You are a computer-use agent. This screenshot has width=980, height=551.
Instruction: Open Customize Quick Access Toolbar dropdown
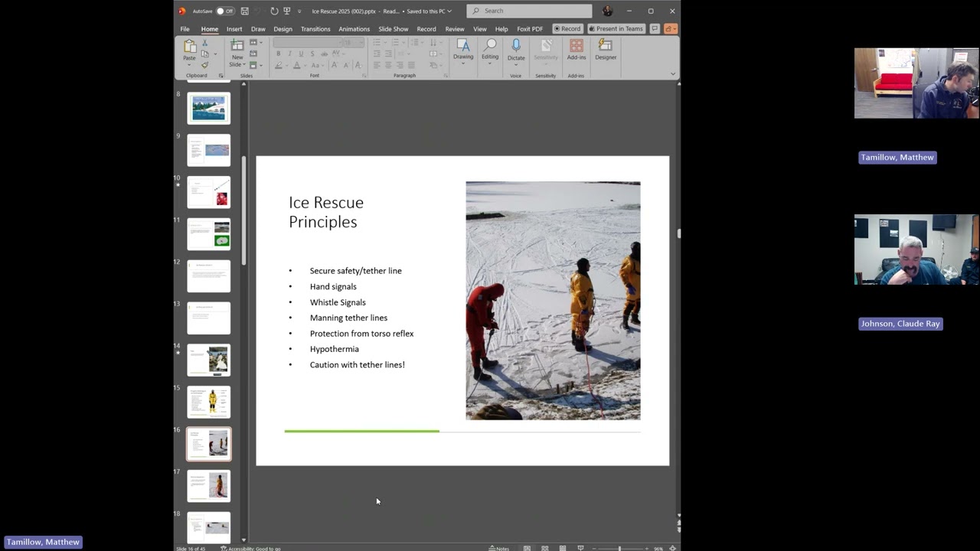click(299, 11)
